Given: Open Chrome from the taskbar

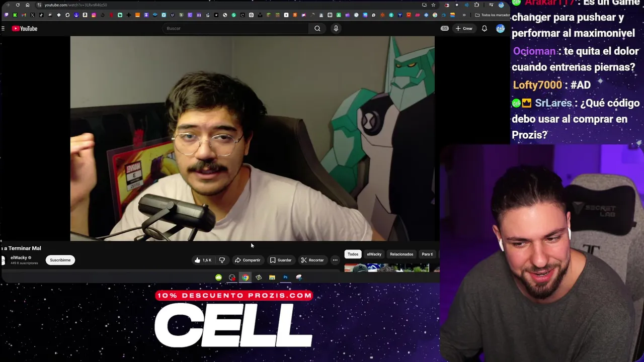Looking at the screenshot, I should 245,278.
